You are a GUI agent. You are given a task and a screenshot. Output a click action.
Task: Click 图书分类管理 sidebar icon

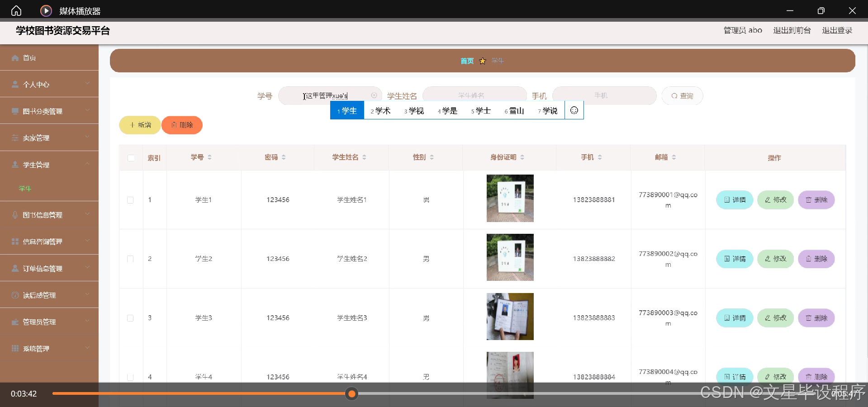pos(15,111)
